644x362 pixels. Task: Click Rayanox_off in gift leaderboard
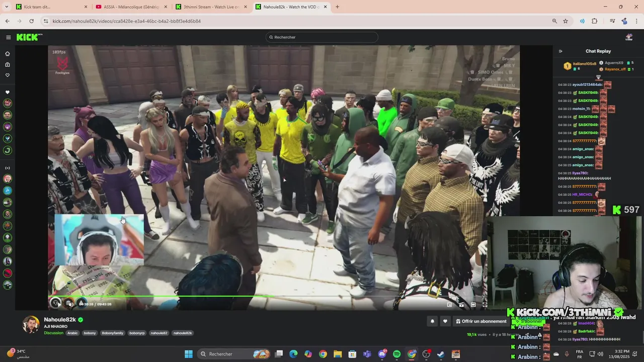pyautogui.click(x=615, y=69)
